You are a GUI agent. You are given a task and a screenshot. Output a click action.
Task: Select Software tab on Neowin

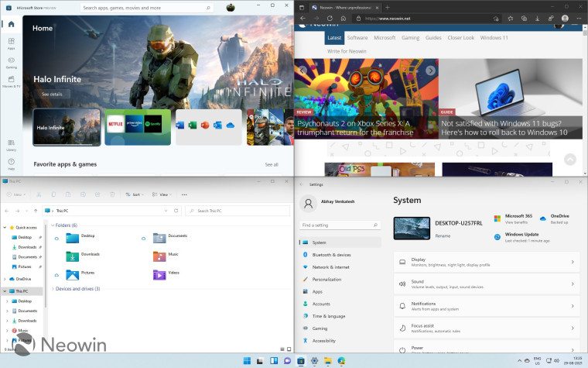coord(357,37)
